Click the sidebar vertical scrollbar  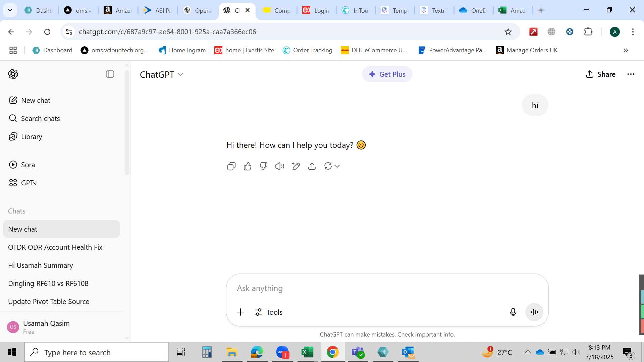click(x=127, y=122)
